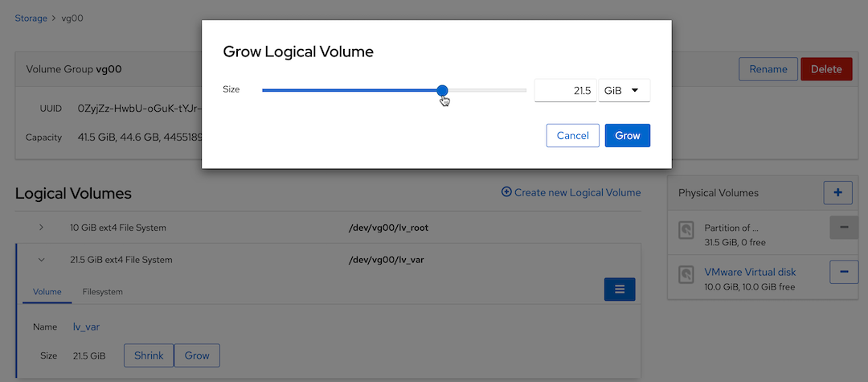Click the Size slider handle
This screenshot has width=868, height=382.
[442, 91]
